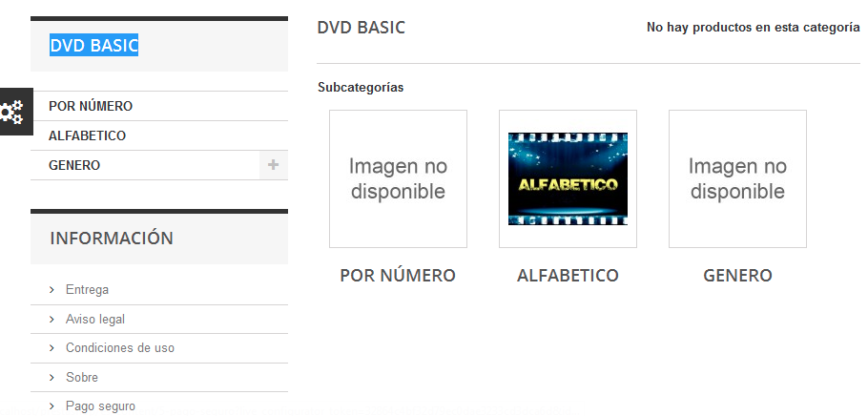The width and height of the screenshot is (868, 416).
Task: Click the POR NÚMERO subcategory title link
Action: [398, 276]
